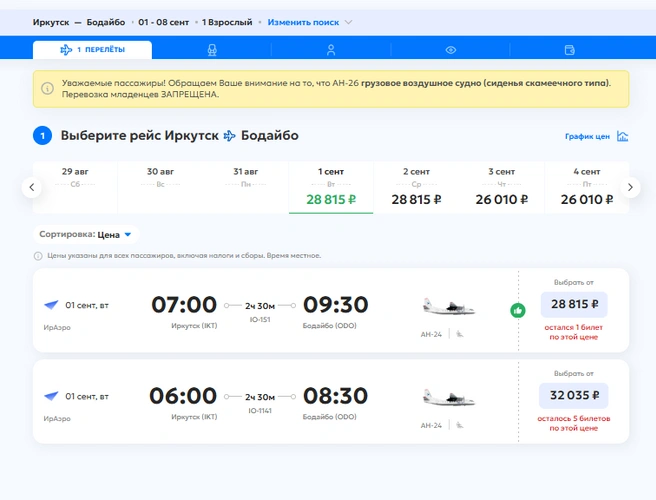Select the 4 сент date tab
This screenshot has height=500, width=656.
(587, 187)
